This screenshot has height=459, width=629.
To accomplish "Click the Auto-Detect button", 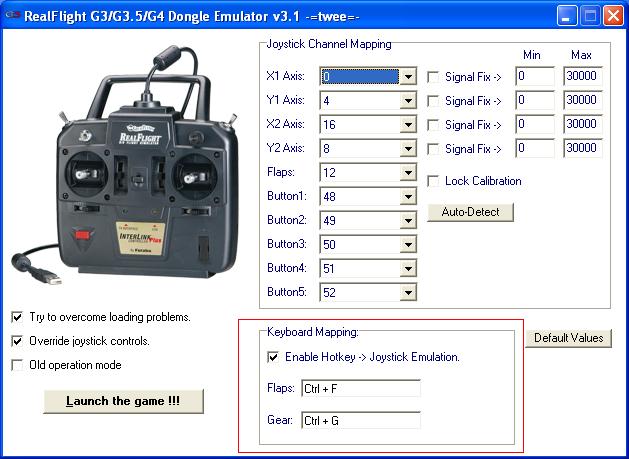I will pos(471,212).
